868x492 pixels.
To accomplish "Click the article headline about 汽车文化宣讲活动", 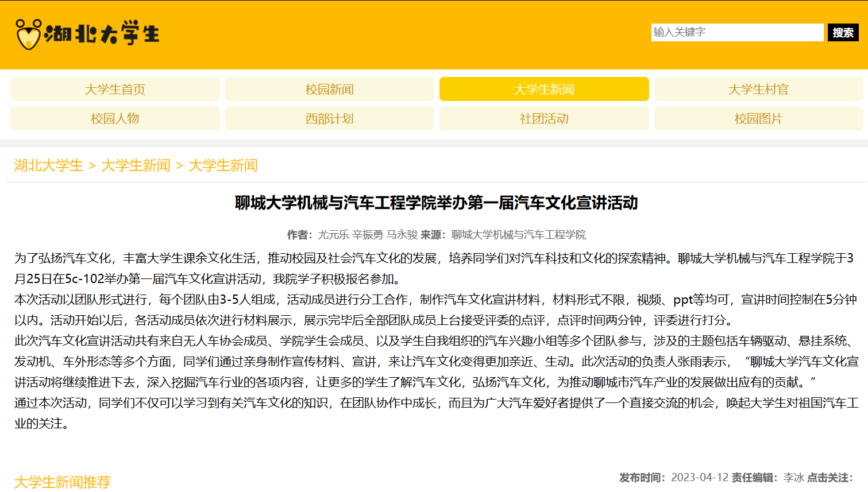I will coord(436,203).
